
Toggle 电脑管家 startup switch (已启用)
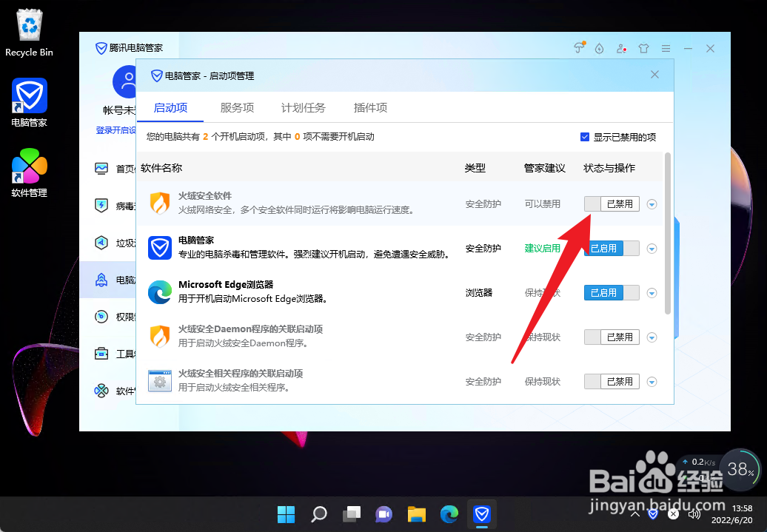click(x=612, y=249)
